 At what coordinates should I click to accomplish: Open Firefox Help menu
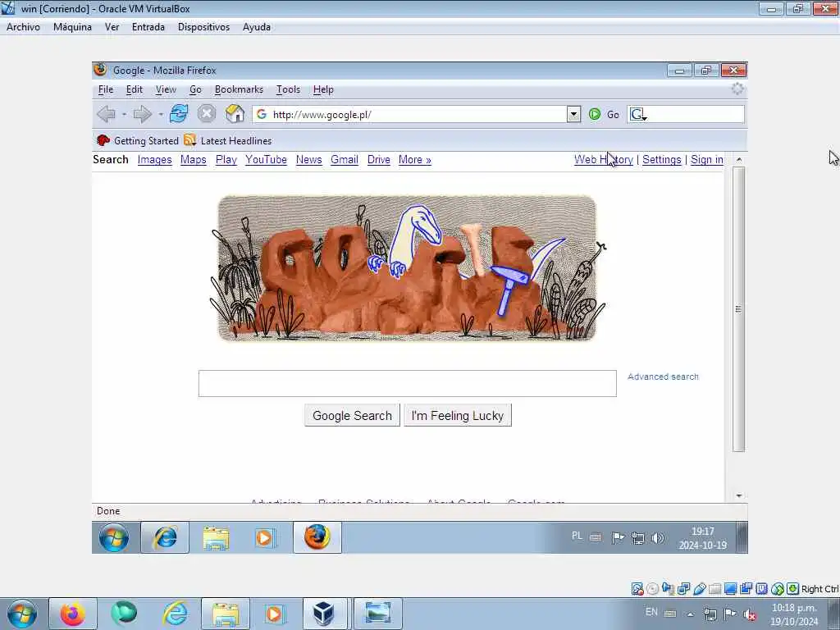(x=323, y=89)
